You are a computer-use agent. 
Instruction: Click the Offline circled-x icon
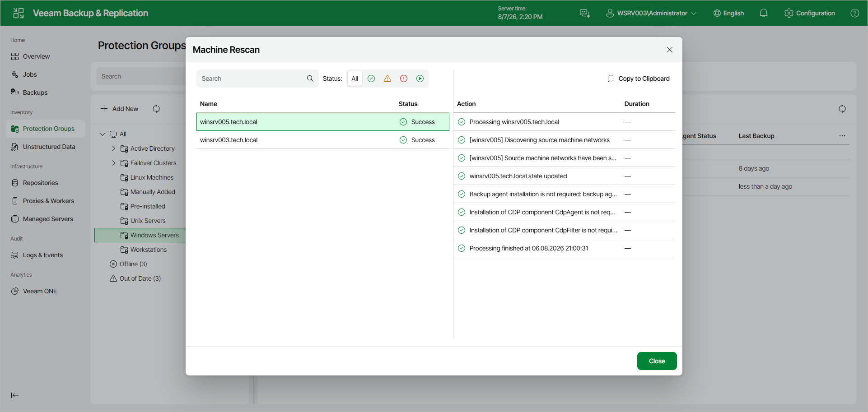113,264
